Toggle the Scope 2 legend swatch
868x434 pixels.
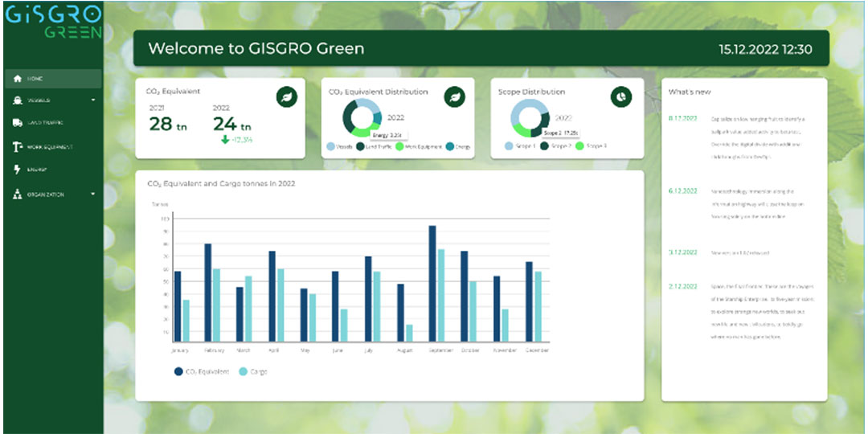[544, 147]
